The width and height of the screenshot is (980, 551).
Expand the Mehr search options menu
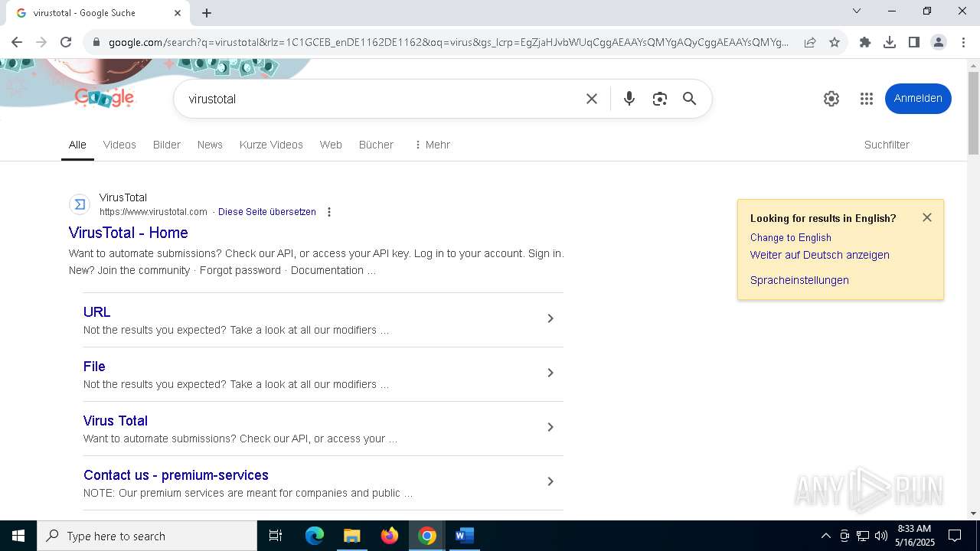coord(432,145)
